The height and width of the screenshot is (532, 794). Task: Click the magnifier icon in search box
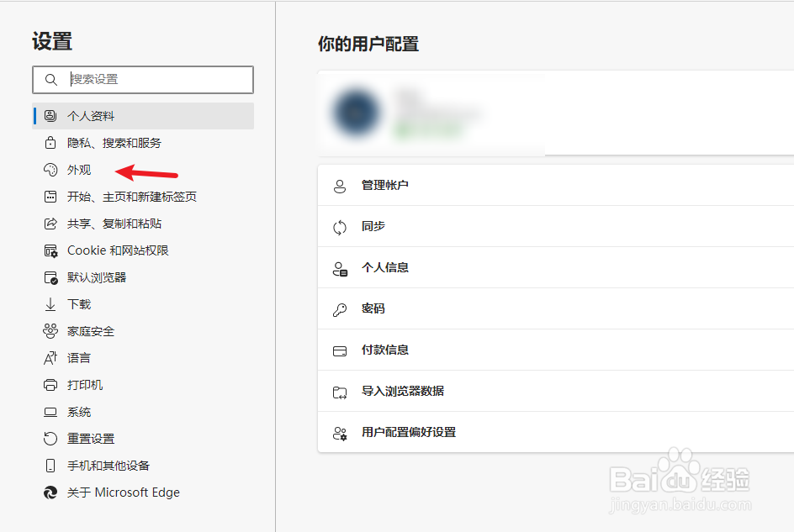pyautogui.click(x=51, y=80)
